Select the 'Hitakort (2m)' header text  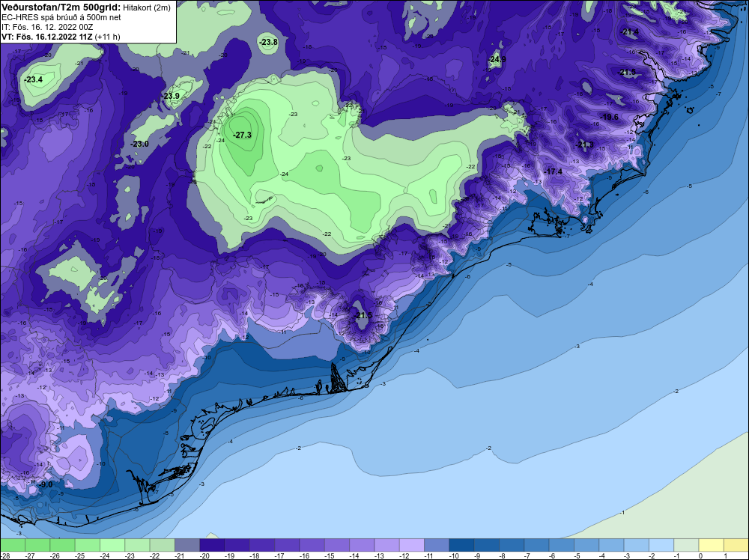(146, 7)
